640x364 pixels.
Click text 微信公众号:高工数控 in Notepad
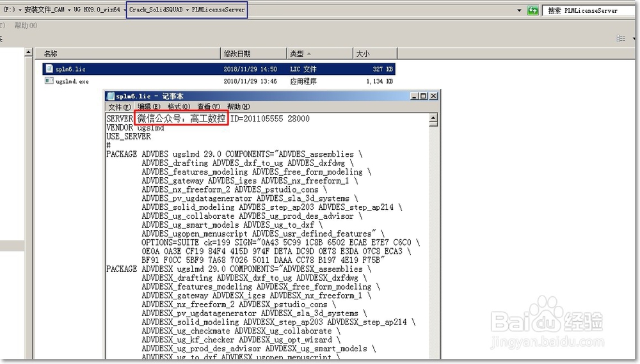click(181, 118)
